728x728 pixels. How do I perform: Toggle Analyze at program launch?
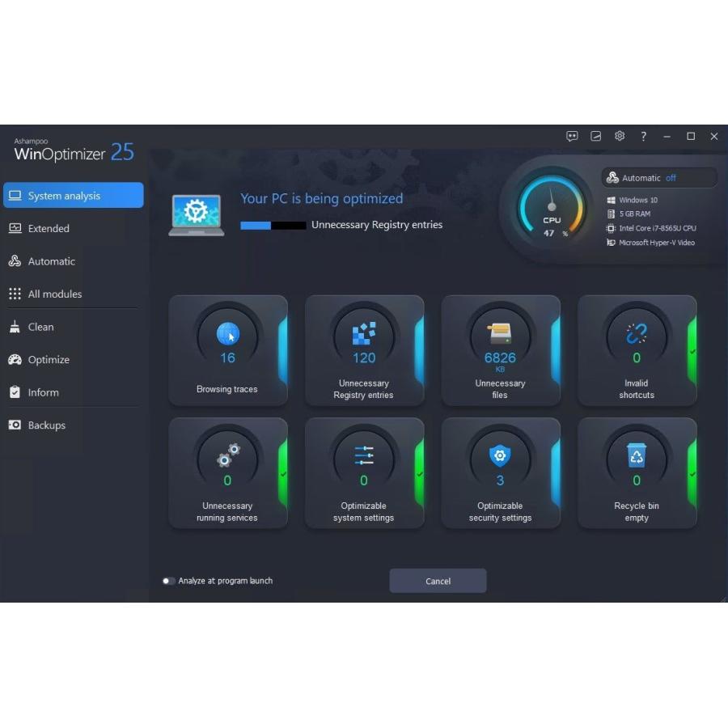click(x=169, y=581)
